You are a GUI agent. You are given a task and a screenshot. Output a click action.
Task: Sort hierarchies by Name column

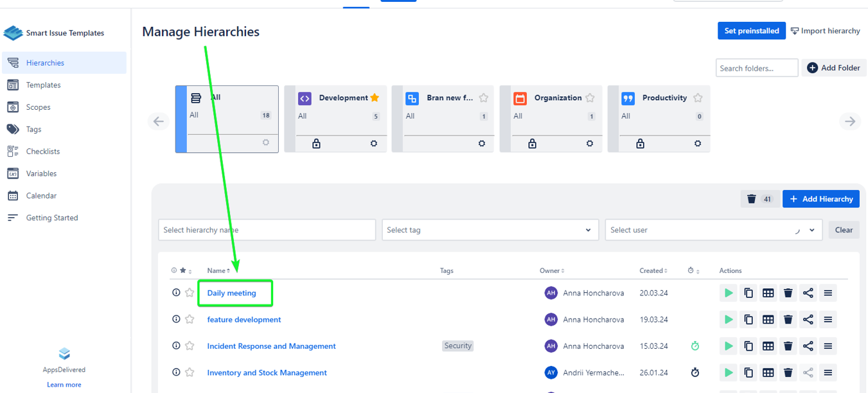tap(218, 271)
